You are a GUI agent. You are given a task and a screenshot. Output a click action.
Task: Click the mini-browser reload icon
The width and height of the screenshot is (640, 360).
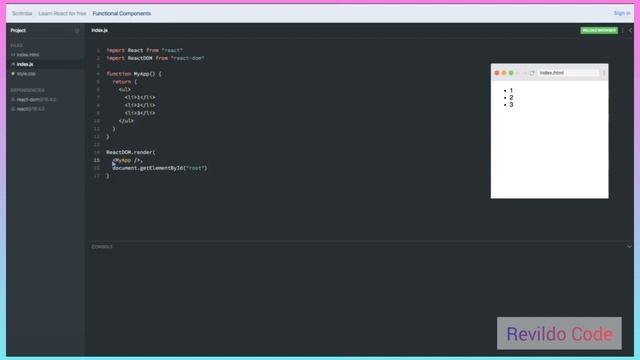532,73
